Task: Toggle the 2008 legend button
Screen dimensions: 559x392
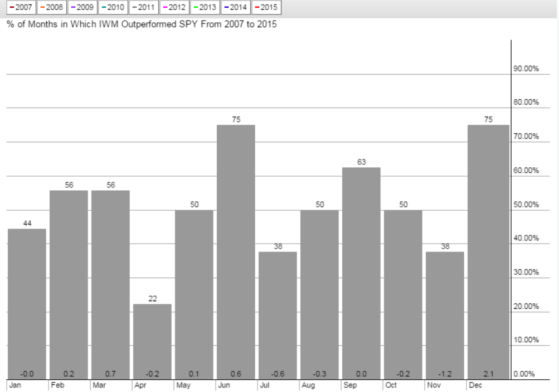Action: click(x=51, y=8)
